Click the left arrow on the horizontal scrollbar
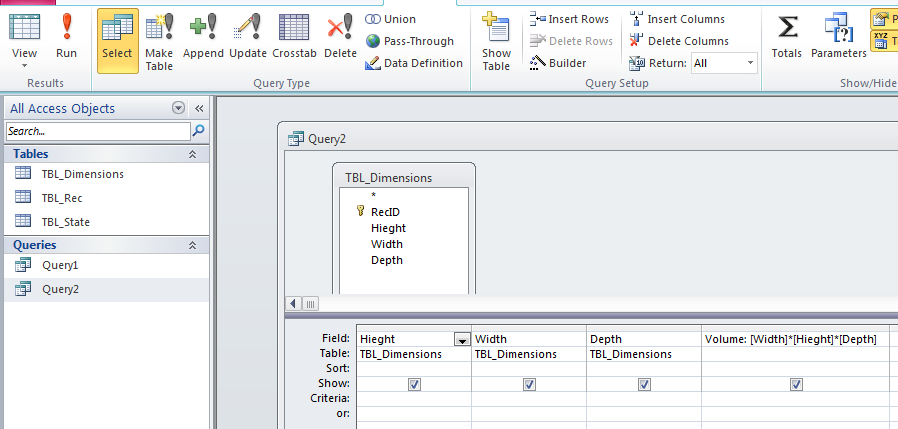Screen dimensions: 898x429 (x=293, y=304)
